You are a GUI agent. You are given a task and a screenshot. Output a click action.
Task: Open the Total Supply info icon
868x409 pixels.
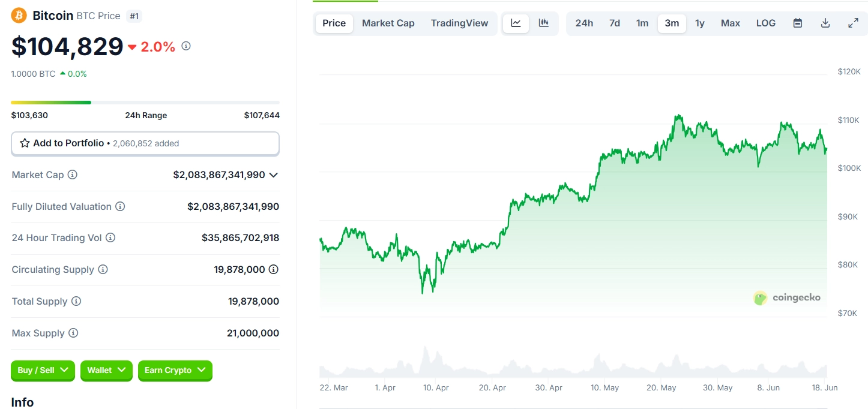pos(76,301)
